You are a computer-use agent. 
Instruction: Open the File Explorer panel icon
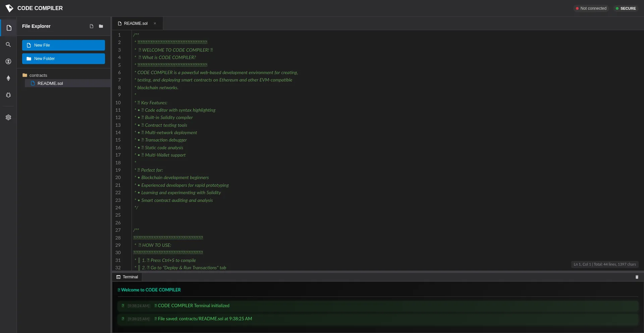(x=8, y=28)
